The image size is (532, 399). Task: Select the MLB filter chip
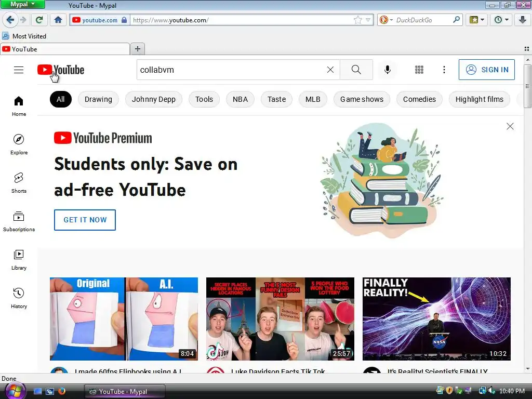pos(313,99)
